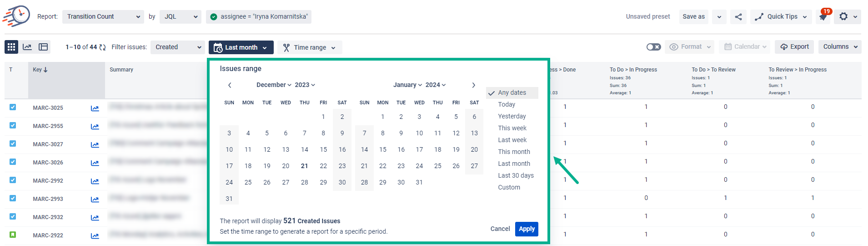Open the chart view icon
The image size is (868, 246).
[27, 47]
